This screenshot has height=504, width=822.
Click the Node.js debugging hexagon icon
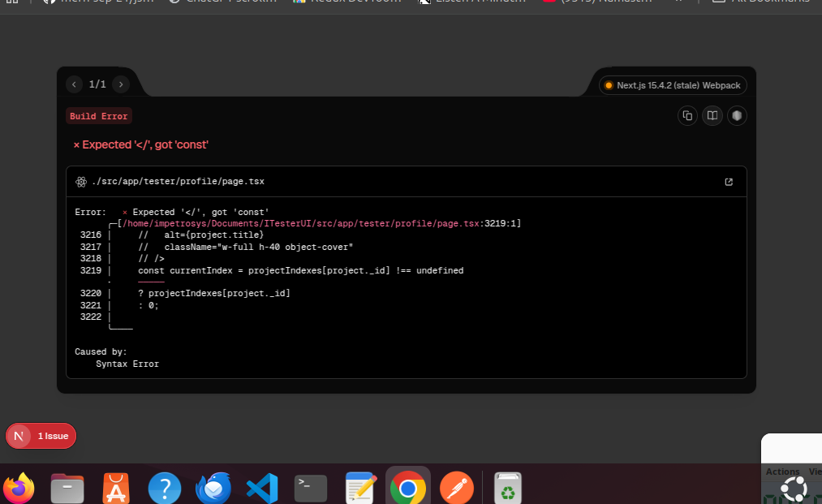pos(737,116)
